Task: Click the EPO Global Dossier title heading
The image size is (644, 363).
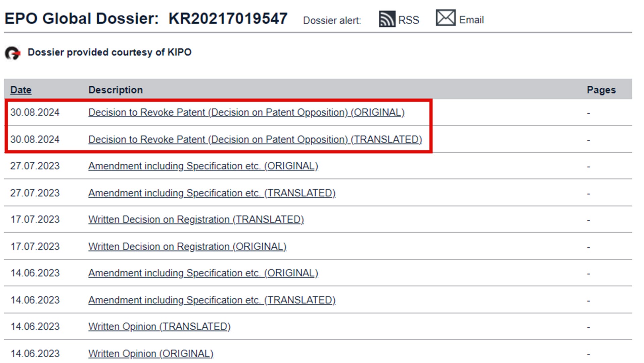Action: tap(146, 18)
